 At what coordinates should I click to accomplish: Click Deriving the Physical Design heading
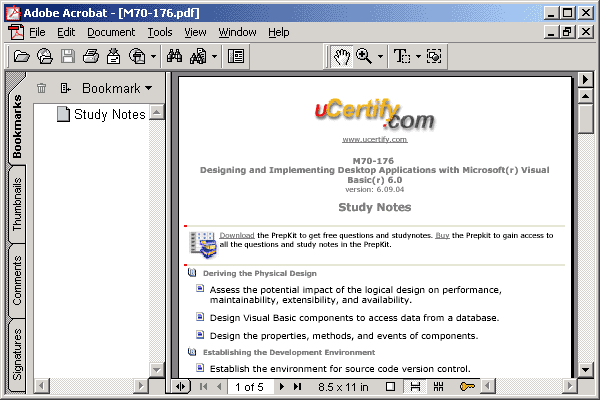tap(259, 273)
